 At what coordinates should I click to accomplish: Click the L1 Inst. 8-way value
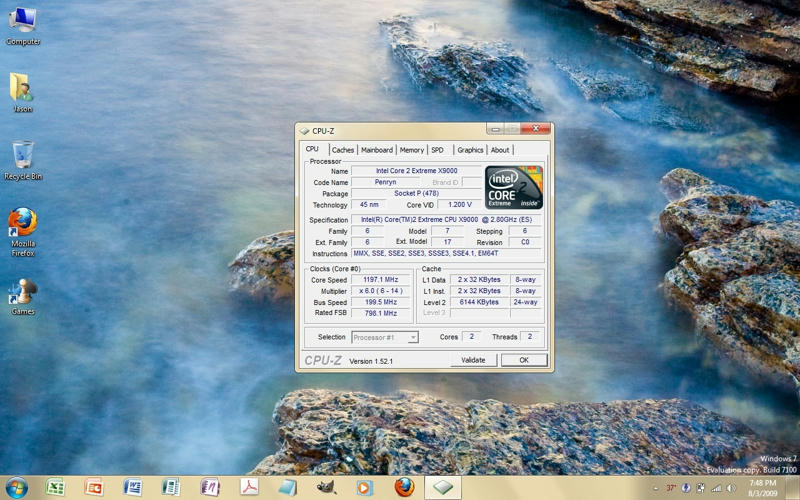[x=526, y=291]
